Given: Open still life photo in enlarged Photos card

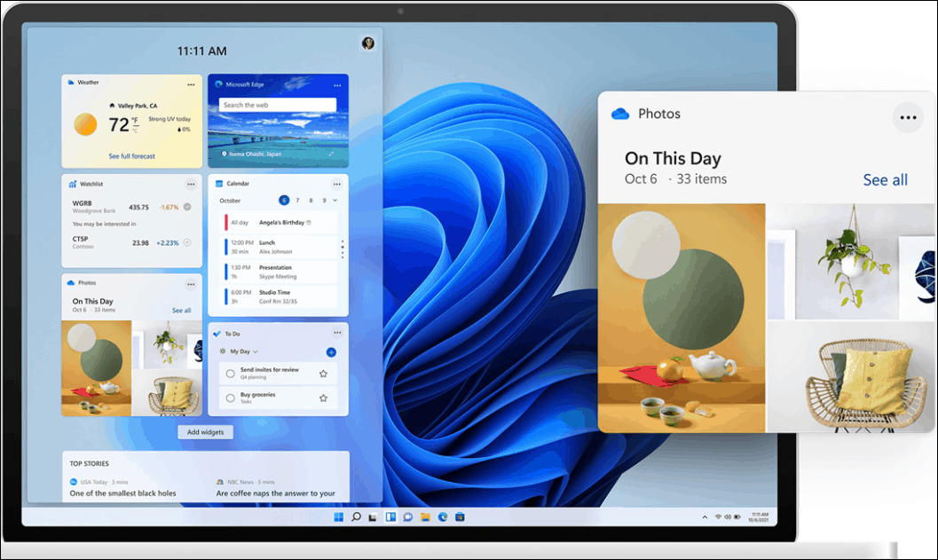Looking at the screenshot, I should (682, 319).
